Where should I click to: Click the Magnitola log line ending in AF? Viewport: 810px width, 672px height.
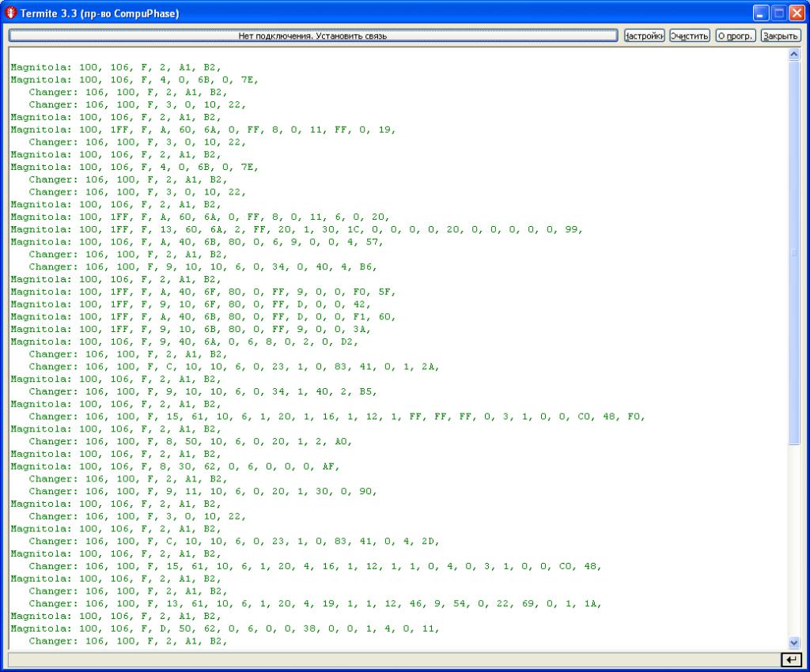[x=175, y=466]
